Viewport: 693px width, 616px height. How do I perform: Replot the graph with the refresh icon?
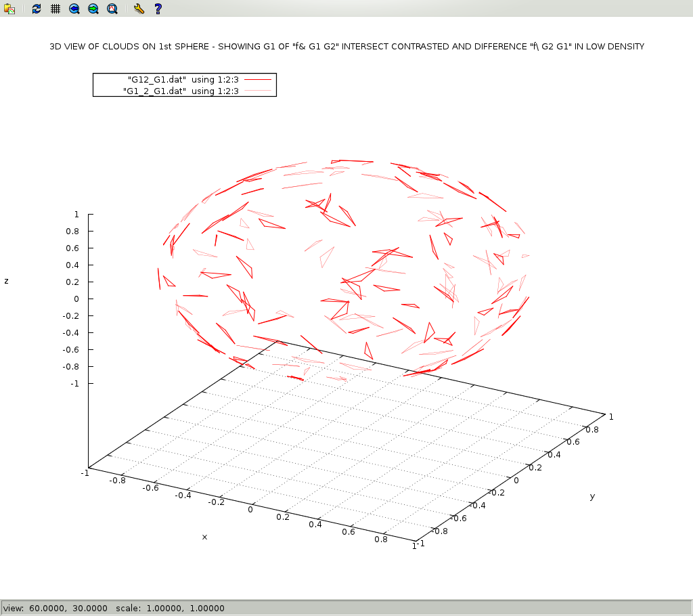click(x=37, y=9)
